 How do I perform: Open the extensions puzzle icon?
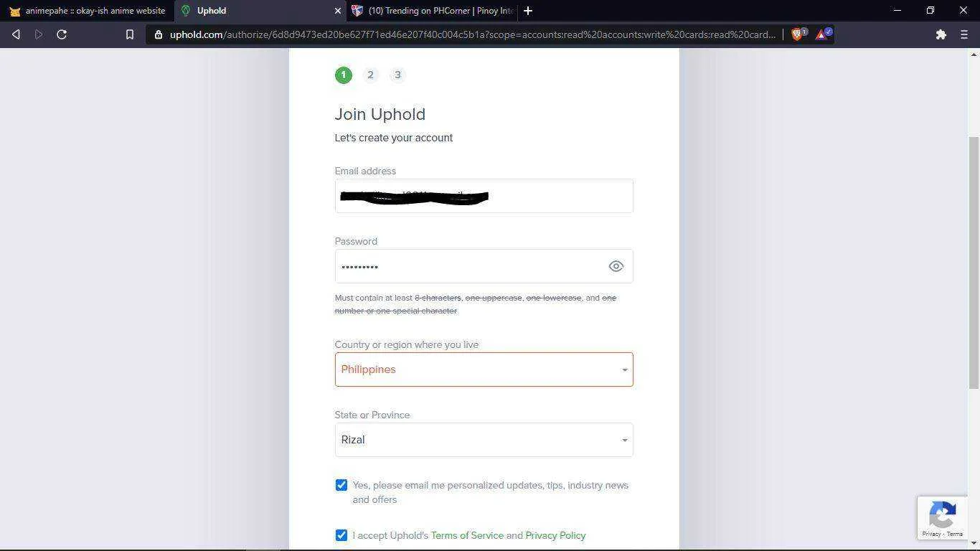pos(941,34)
